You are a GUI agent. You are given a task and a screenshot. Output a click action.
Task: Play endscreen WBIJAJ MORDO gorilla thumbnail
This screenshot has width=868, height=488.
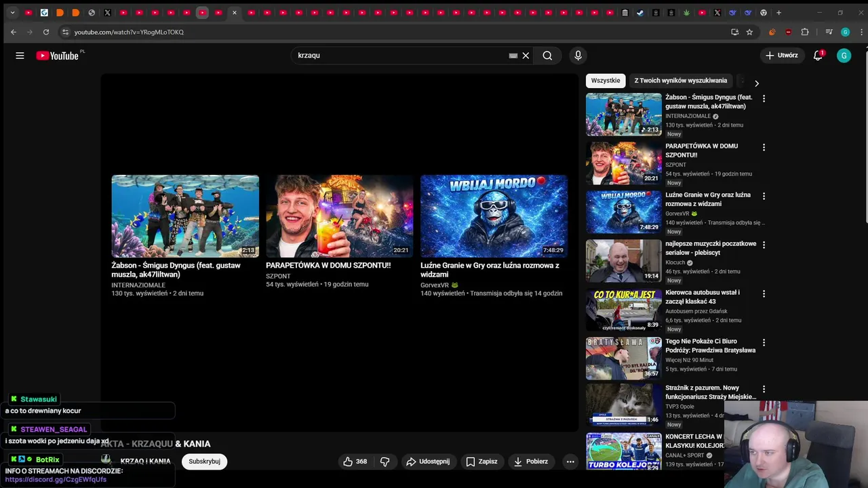point(494,216)
